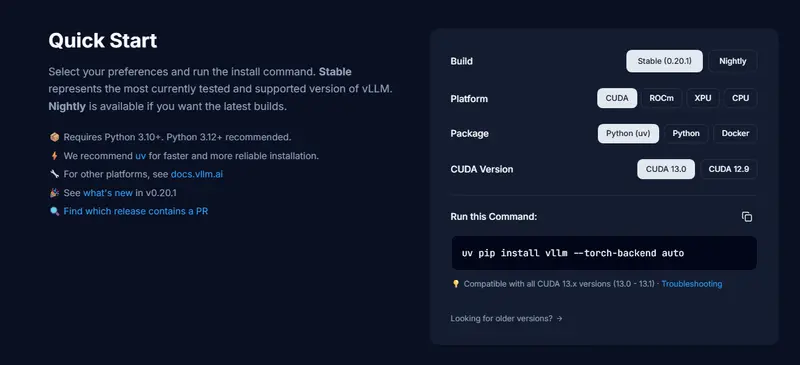This screenshot has height=365, width=800.
Task: Click the party popper icon near what's new
Action: pos(55,192)
